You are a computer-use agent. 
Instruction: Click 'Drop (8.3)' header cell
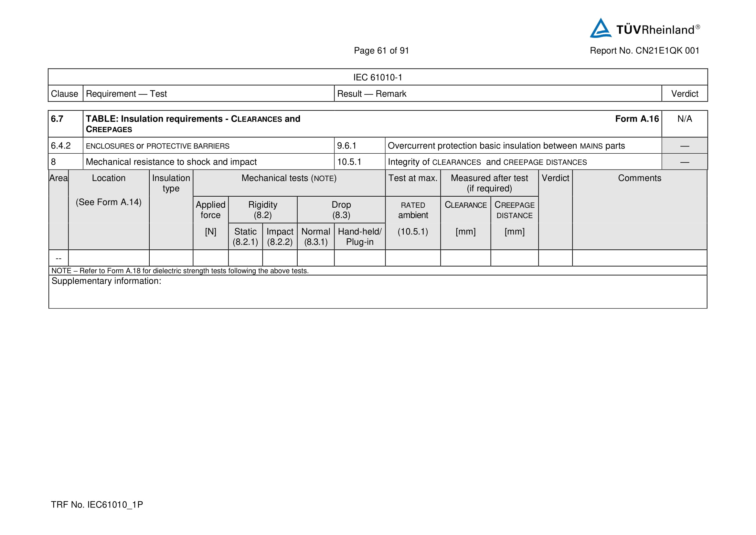tap(341, 210)
